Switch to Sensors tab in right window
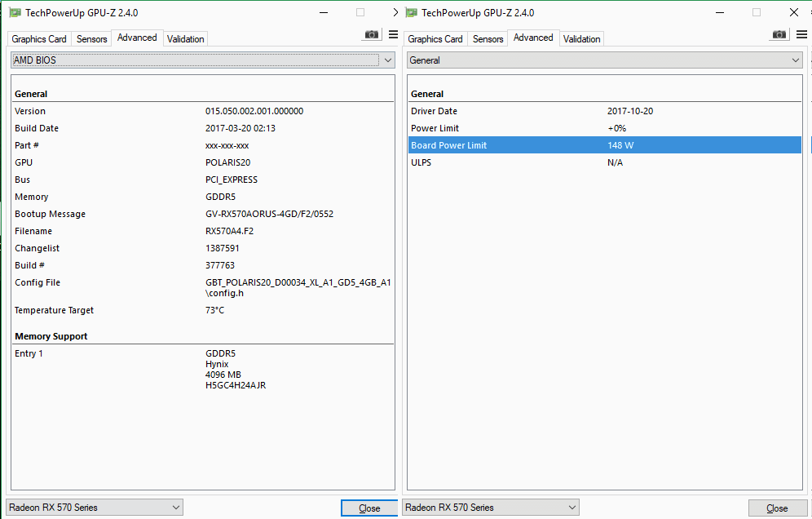 488,39
